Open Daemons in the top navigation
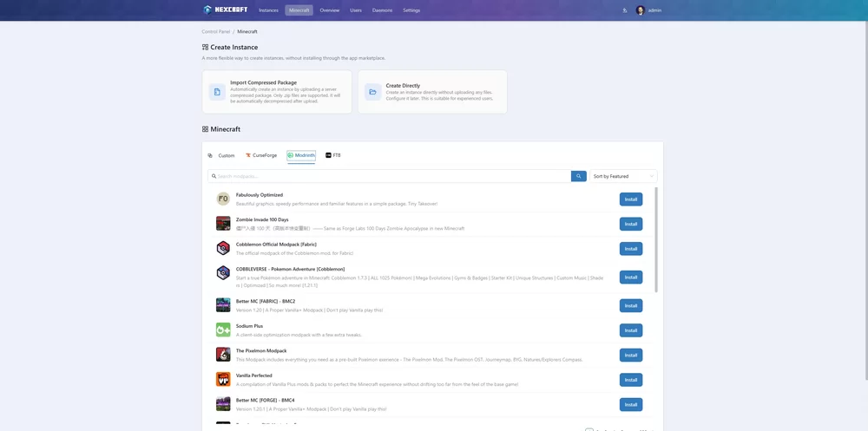This screenshot has height=431, width=868. (x=383, y=10)
